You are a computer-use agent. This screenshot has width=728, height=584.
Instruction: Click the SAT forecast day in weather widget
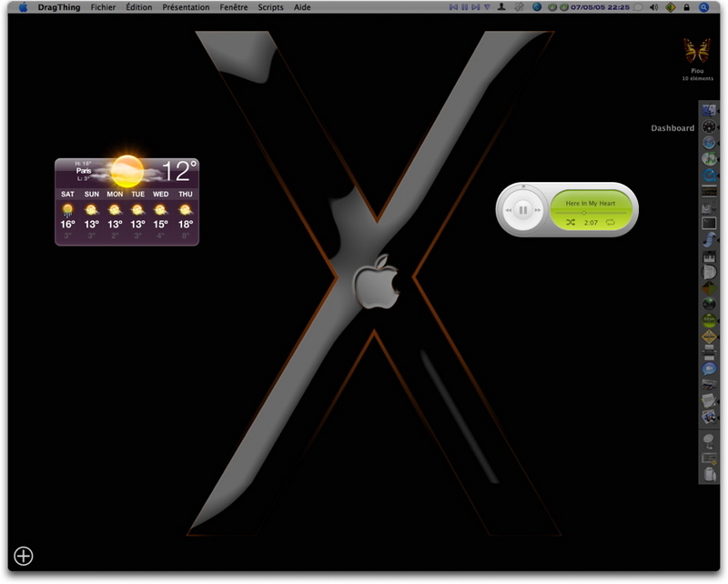click(67, 194)
